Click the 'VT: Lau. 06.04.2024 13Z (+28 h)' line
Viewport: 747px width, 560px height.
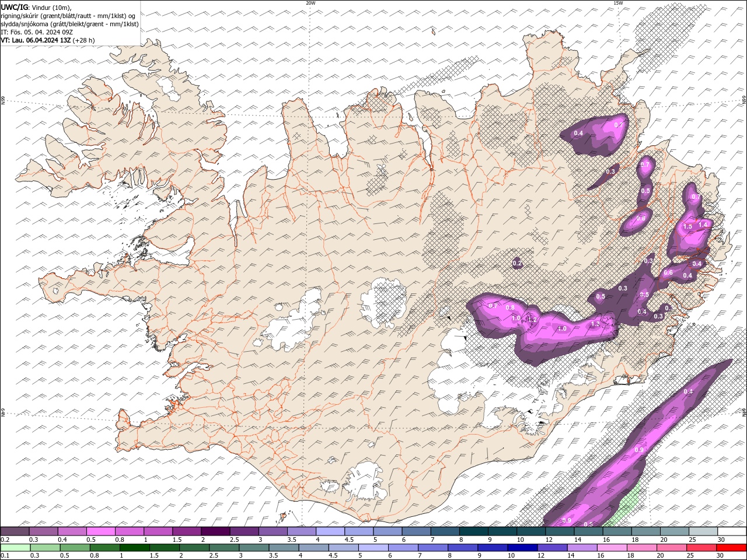(48, 40)
